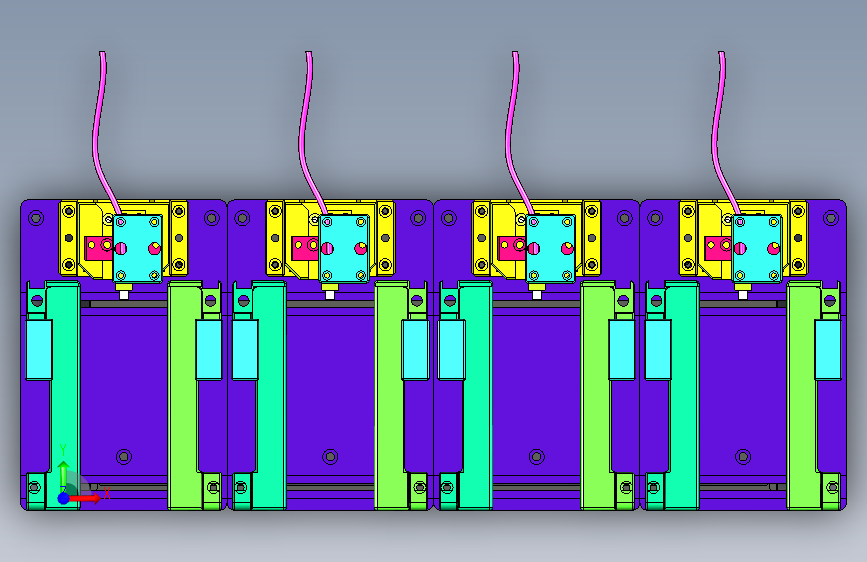Select the white sensor tip under the third module's cyan block
The image size is (867, 562).
[536, 295]
